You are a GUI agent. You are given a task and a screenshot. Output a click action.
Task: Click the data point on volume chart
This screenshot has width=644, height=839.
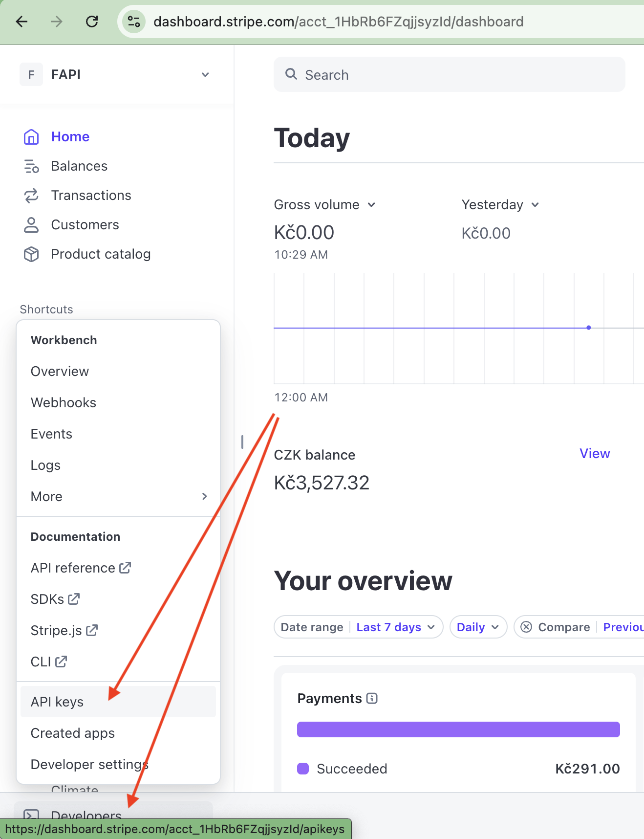click(589, 328)
